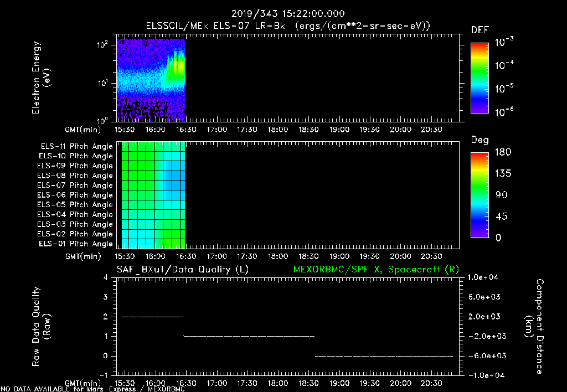
Task: Click the Deg pitch angle color bar
Action: point(480,195)
